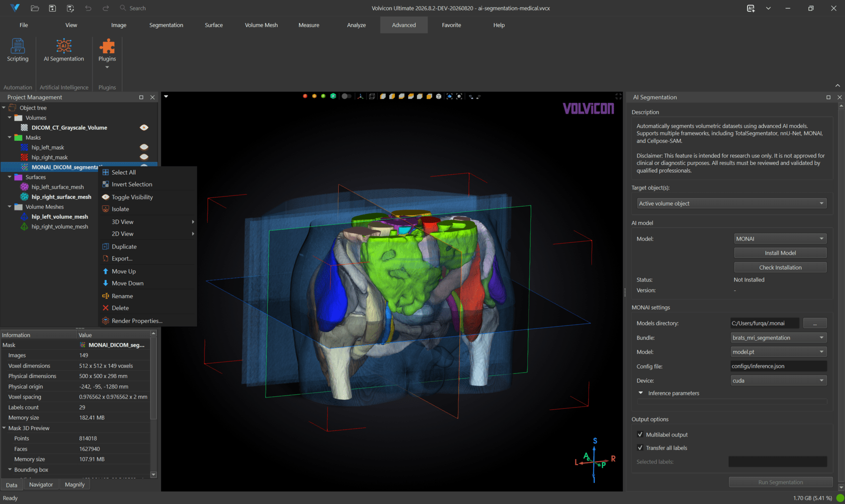Open the Scripting tool
This screenshot has width=845, height=504.
[18, 50]
